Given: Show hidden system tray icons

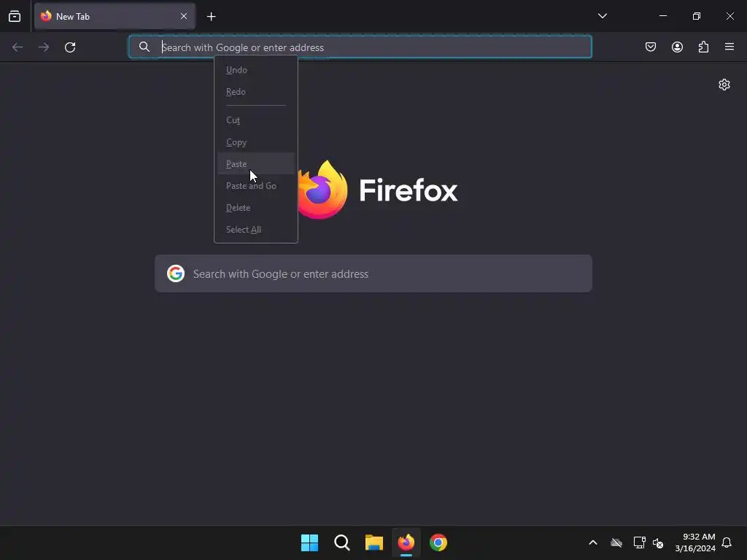Looking at the screenshot, I should coord(593,542).
